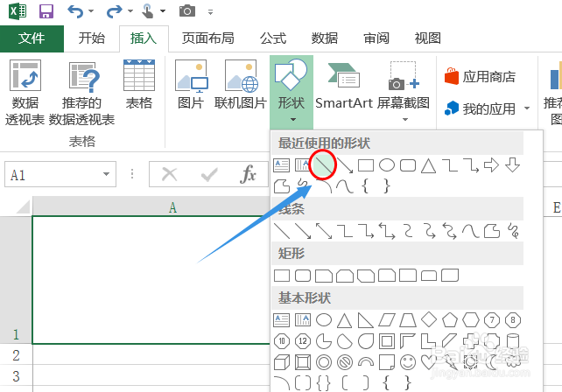
Task: Select the frame shape in 基本形状
Action: 387,341
